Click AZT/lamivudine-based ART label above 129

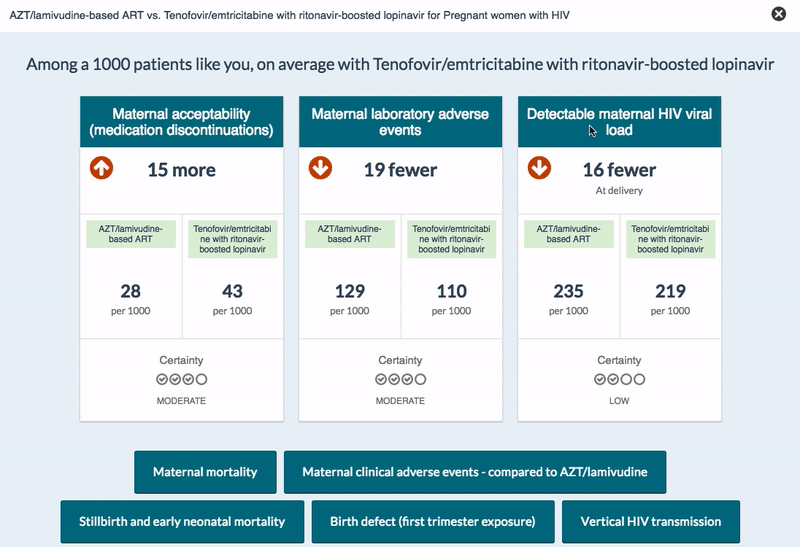(x=349, y=234)
